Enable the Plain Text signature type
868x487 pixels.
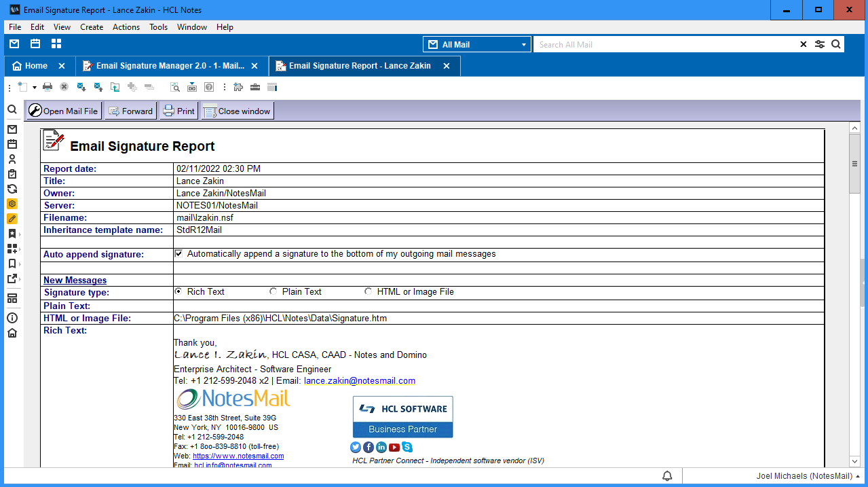pos(273,291)
